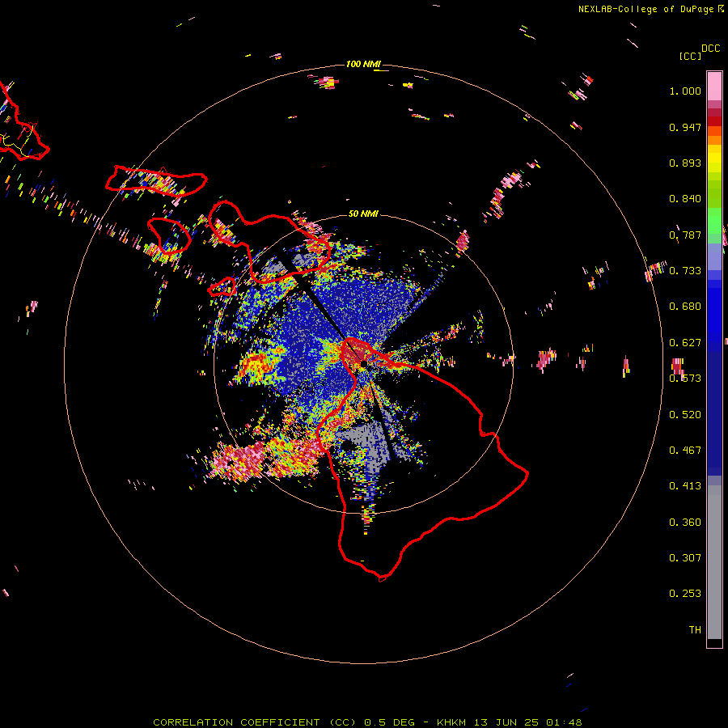Click the TH threshold label
The image size is (728, 728).
click(x=695, y=630)
